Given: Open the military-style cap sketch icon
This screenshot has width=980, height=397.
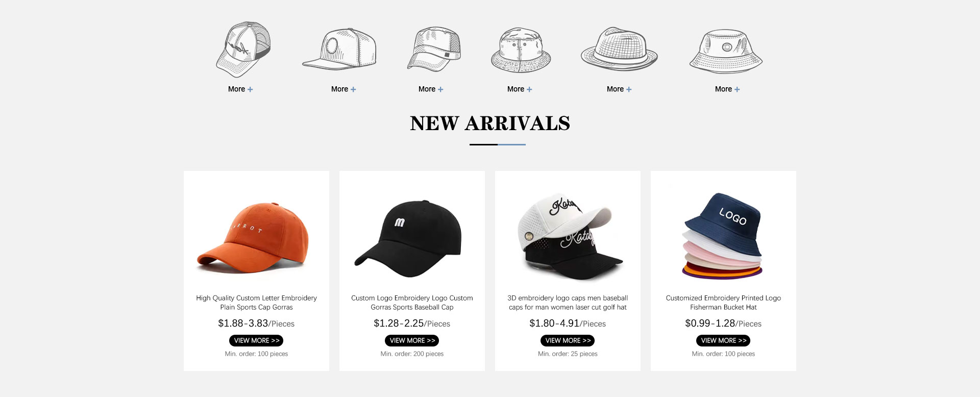Looking at the screenshot, I should click(434, 48).
